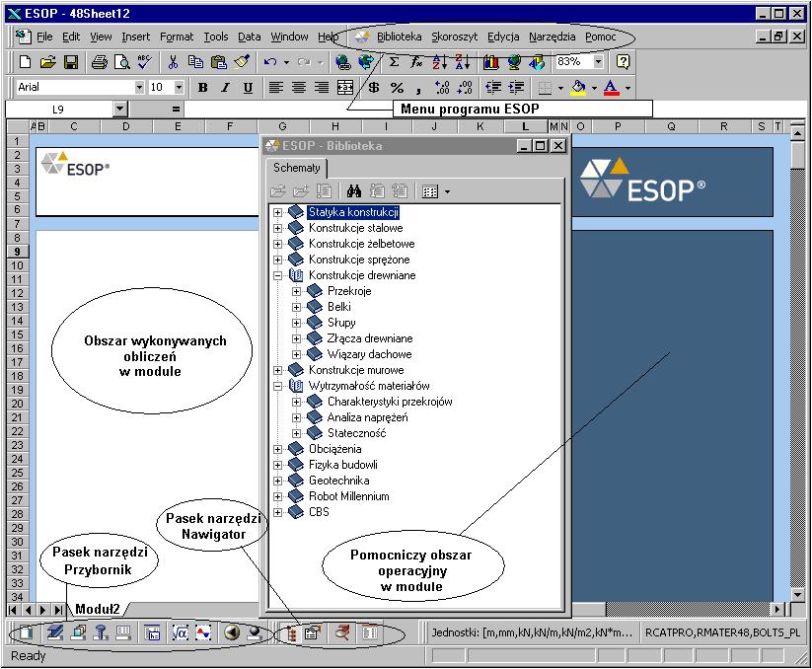Open the font size 10 dropdown
Image resolution: width=812 pixels, height=669 pixels.
coord(179,88)
